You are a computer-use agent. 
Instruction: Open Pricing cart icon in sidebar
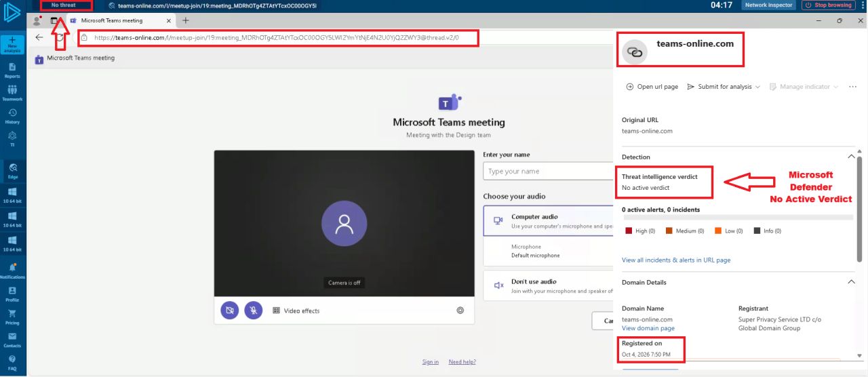pyautogui.click(x=12, y=317)
